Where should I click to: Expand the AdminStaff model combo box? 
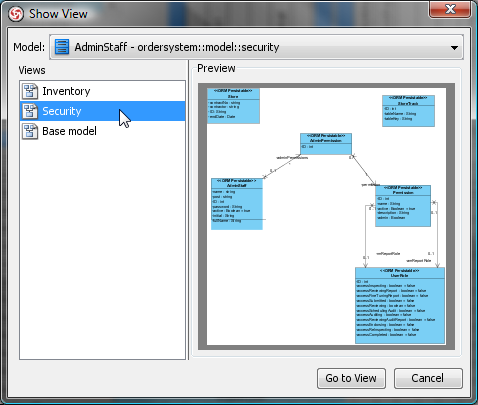[x=256, y=47]
